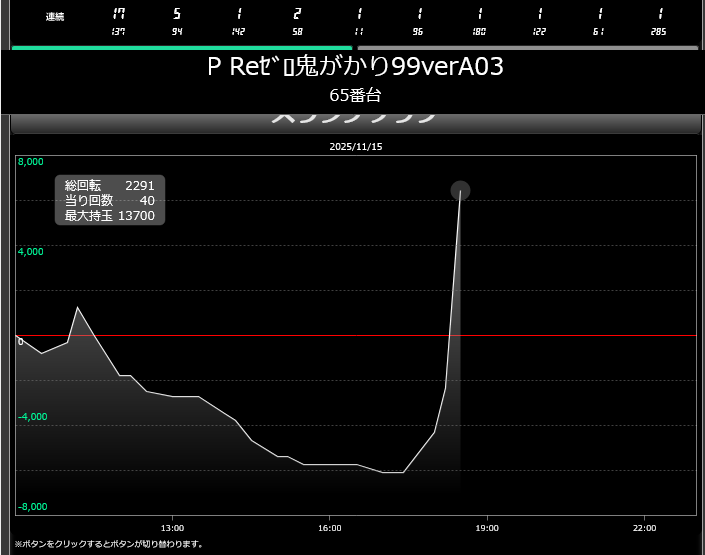The height and width of the screenshot is (555, 705).
Task: Click the red zero baseline at 0 label
Action: [x=20, y=341]
